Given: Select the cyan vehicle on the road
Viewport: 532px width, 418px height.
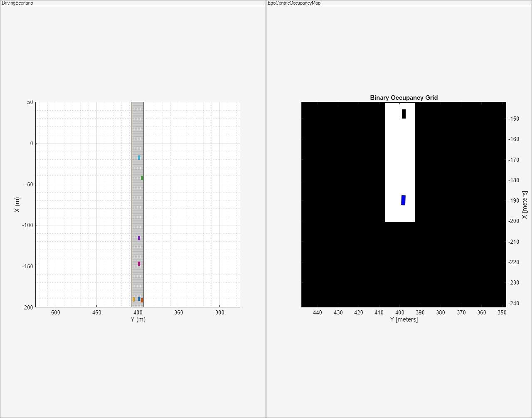Looking at the screenshot, I should pyautogui.click(x=139, y=157).
